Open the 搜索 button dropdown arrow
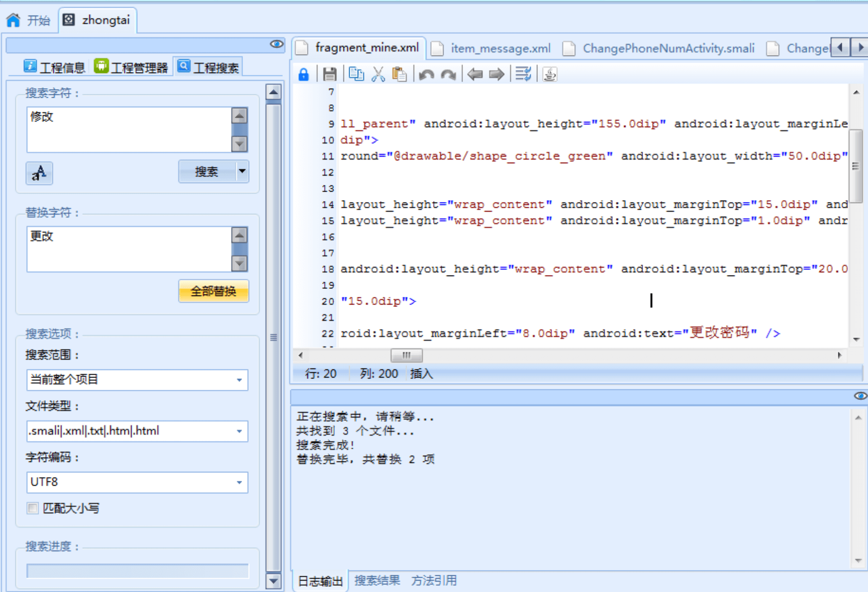This screenshot has height=592, width=868. pos(242,171)
